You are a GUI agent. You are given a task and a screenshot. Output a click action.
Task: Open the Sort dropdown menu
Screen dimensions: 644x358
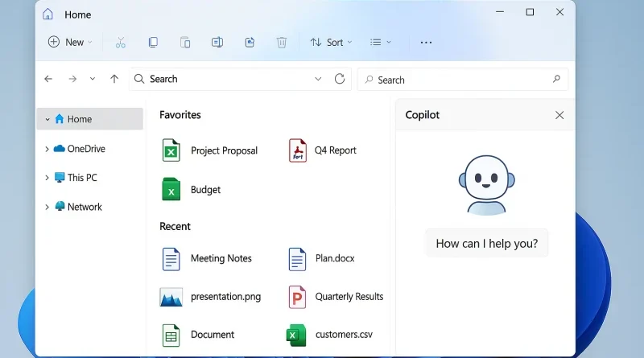click(x=332, y=43)
